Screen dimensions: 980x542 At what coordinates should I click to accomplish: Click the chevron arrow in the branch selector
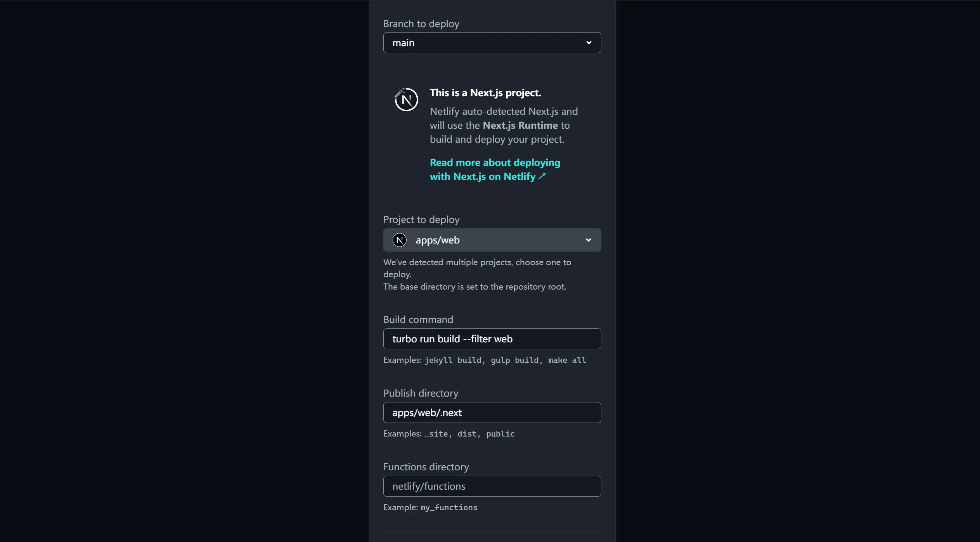(x=589, y=43)
